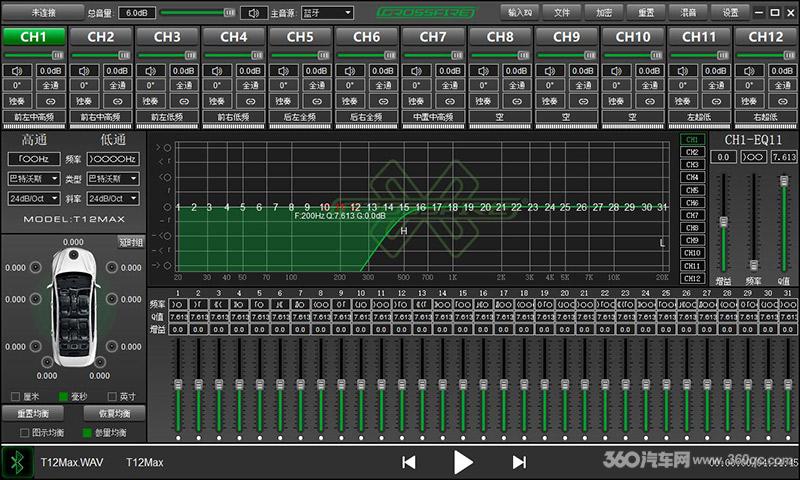Screen dimensions: 800x480
Task: Click the link icon for CH3
Action: click(x=184, y=101)
